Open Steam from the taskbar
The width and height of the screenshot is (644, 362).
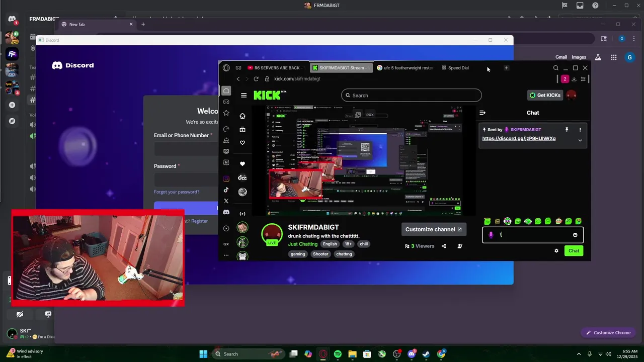point(426,354)
